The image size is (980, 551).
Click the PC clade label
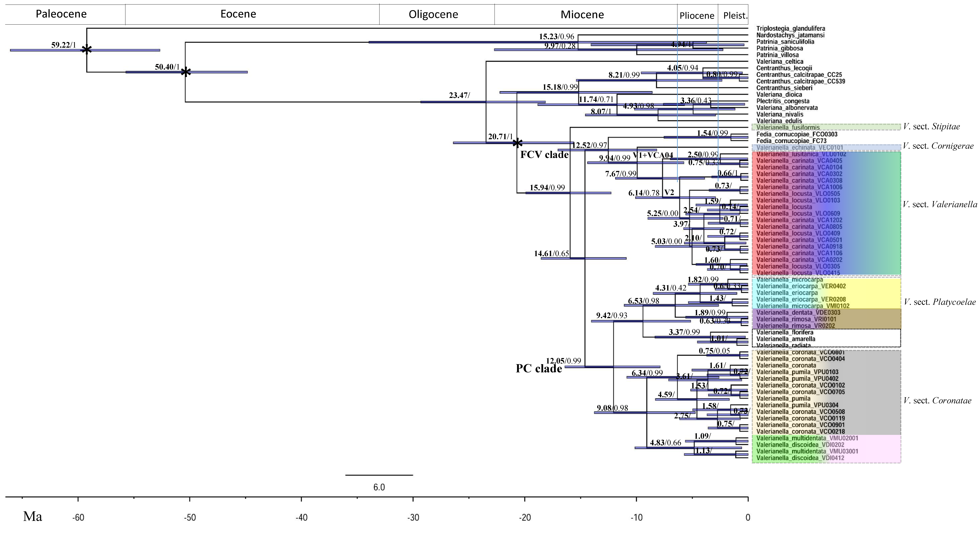[539, 368]
